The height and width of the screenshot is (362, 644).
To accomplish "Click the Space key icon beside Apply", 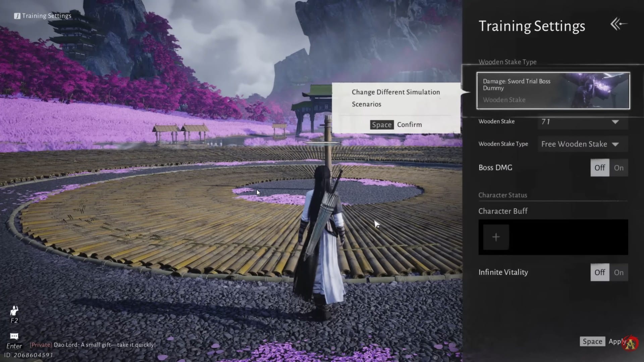I will click(592, 342).
